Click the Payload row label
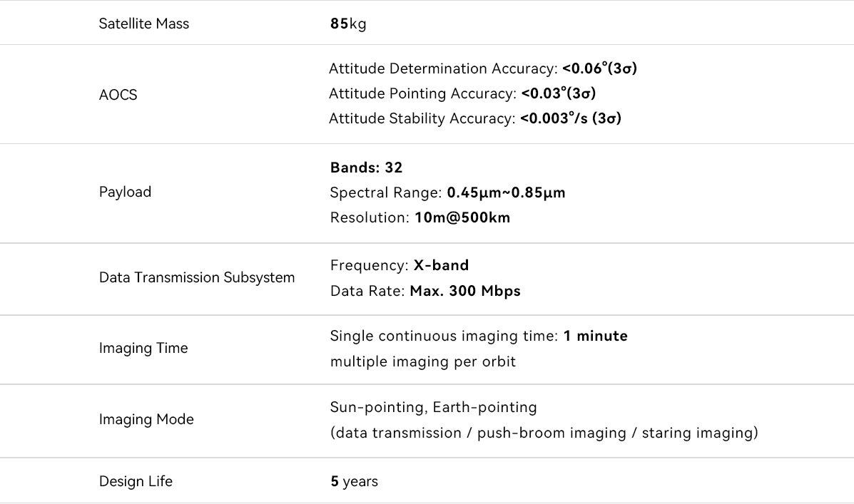This screenshot has width=854, height=504. point(126,192)
